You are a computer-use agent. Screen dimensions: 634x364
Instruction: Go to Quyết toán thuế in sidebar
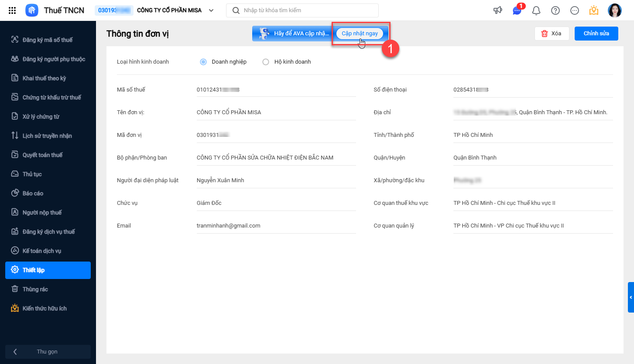42,155
